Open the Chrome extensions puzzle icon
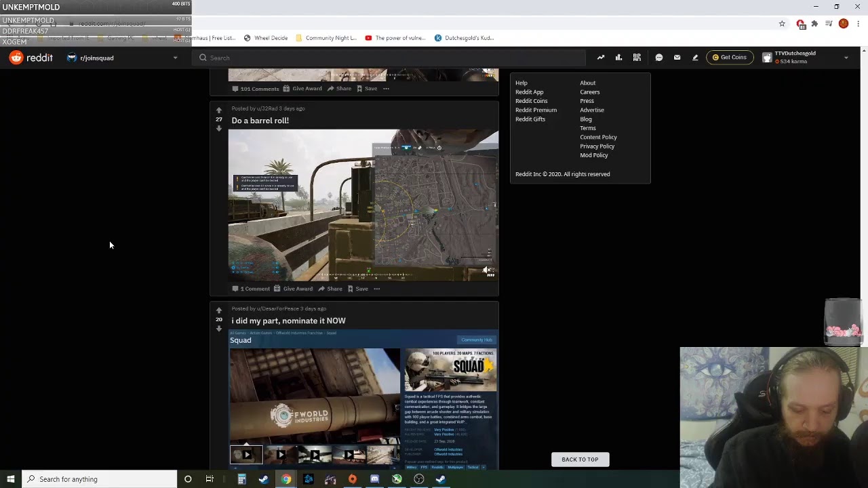The width and height of the screenshot is (868, 488). click(814, 24)
